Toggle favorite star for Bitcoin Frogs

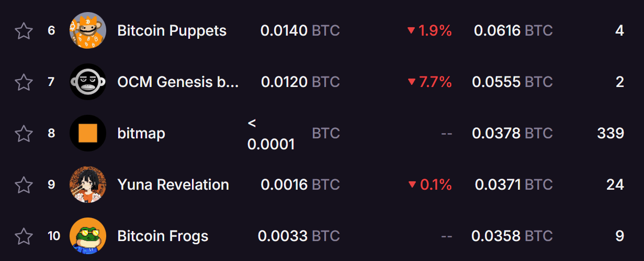pos(24,236)
